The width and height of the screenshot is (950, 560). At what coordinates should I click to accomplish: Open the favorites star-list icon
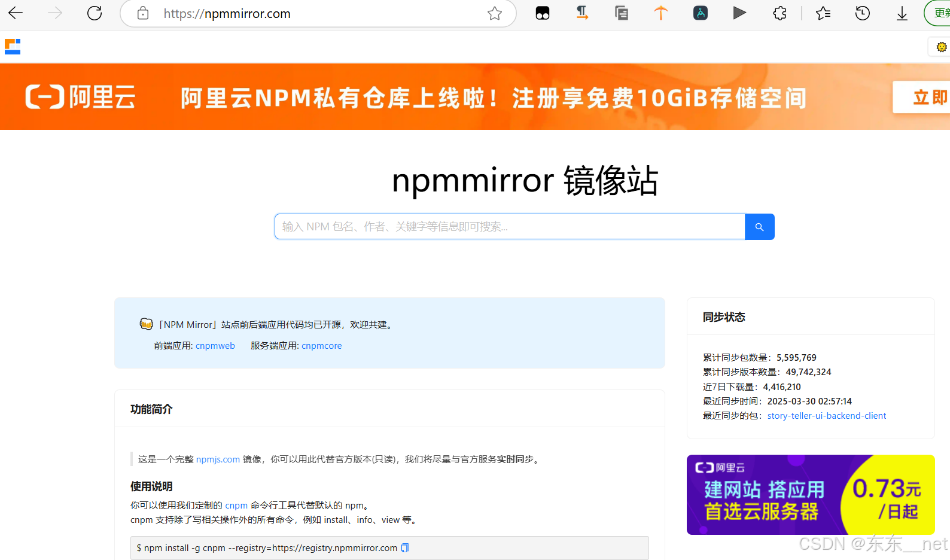click(823, 13)
